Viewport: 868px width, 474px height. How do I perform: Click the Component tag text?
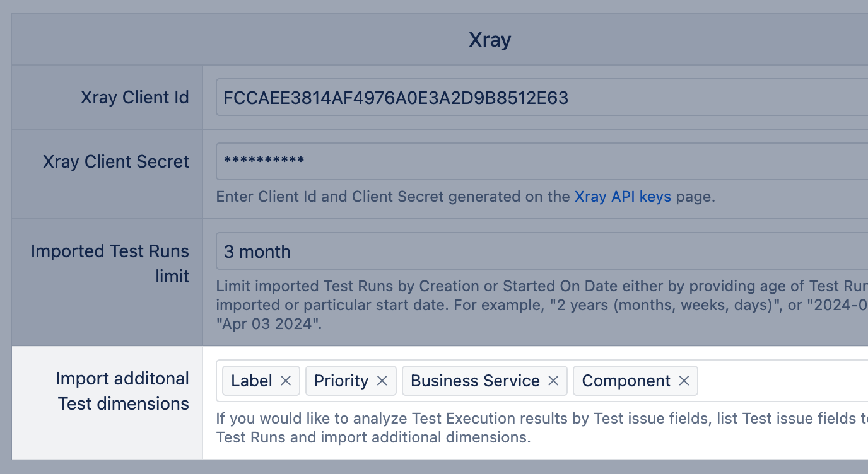(626, 381)
